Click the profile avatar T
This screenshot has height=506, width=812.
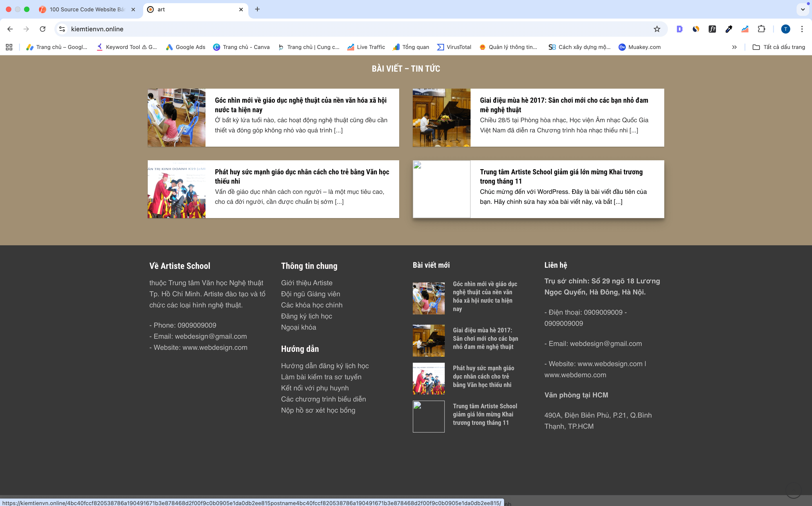click(785, 29)
